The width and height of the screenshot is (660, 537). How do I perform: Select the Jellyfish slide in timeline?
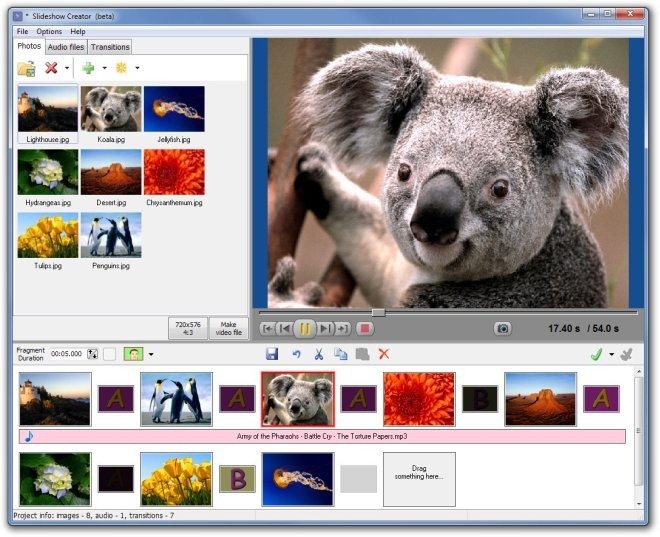coord(298,479)
